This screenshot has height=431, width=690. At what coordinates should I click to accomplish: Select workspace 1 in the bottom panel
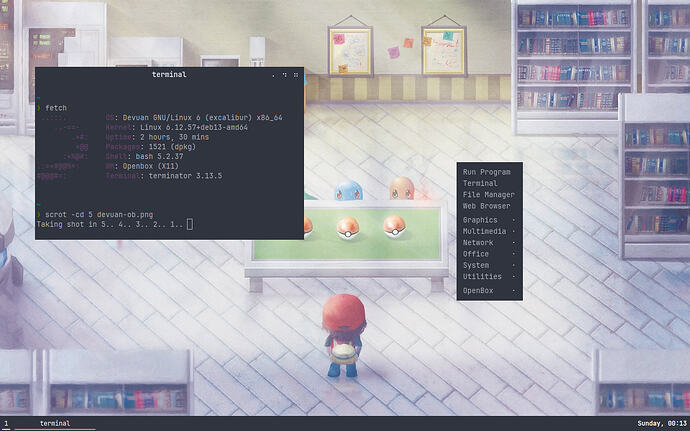[6, 424]
